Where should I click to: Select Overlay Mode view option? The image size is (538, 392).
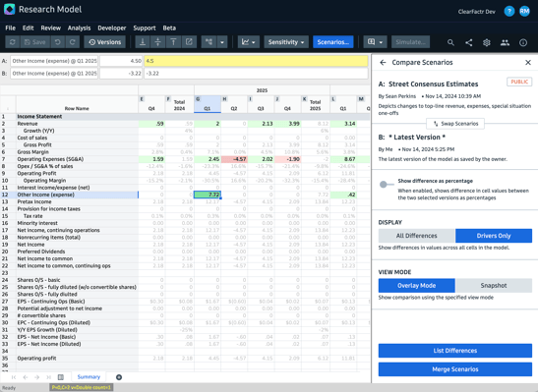(x=417, y=286)
